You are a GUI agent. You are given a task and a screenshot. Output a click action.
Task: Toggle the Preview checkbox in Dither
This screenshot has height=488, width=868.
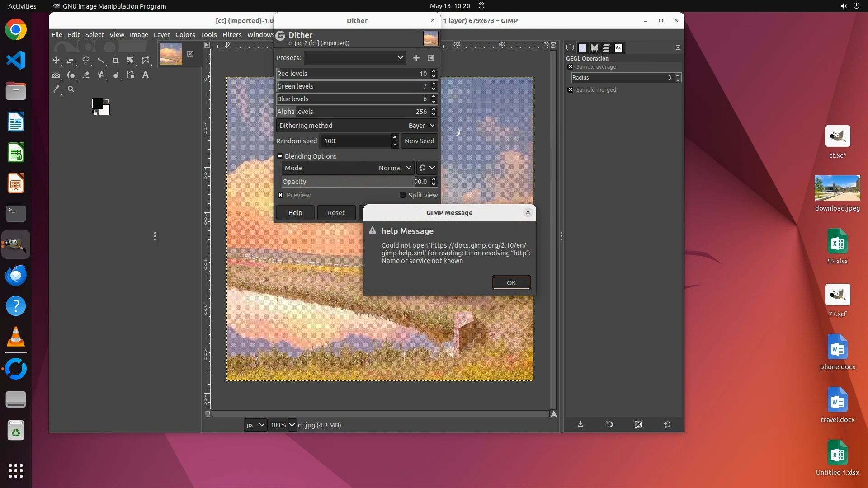click(281, 195)
